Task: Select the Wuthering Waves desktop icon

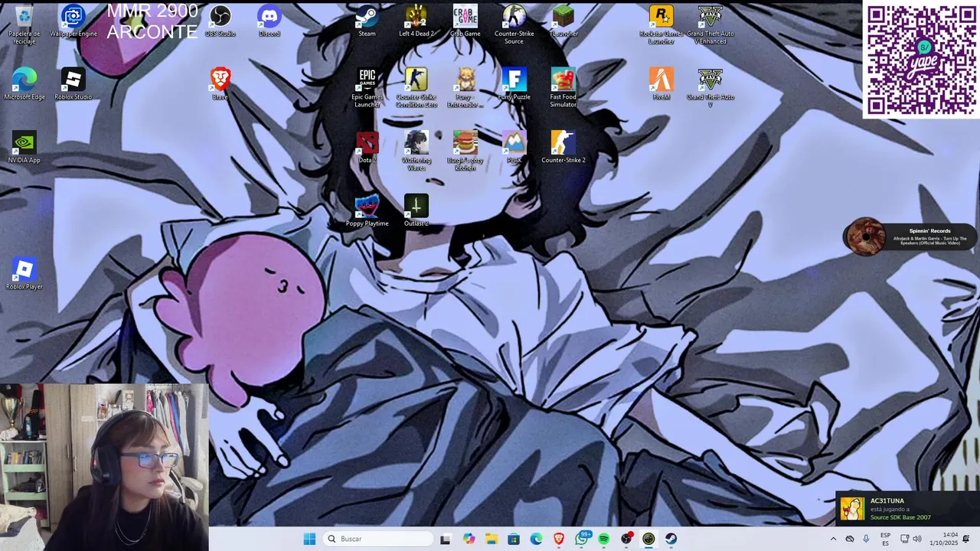Action: 416,151
